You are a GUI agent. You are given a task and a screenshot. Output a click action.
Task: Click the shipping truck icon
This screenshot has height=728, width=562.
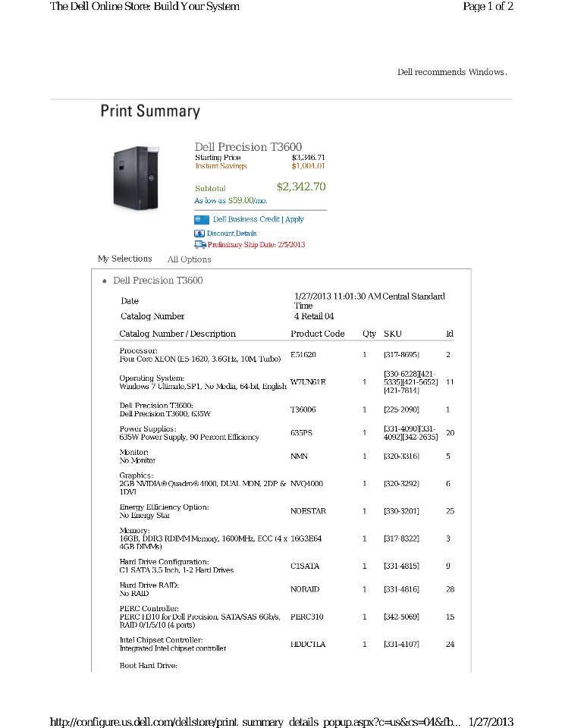[200, 245]
